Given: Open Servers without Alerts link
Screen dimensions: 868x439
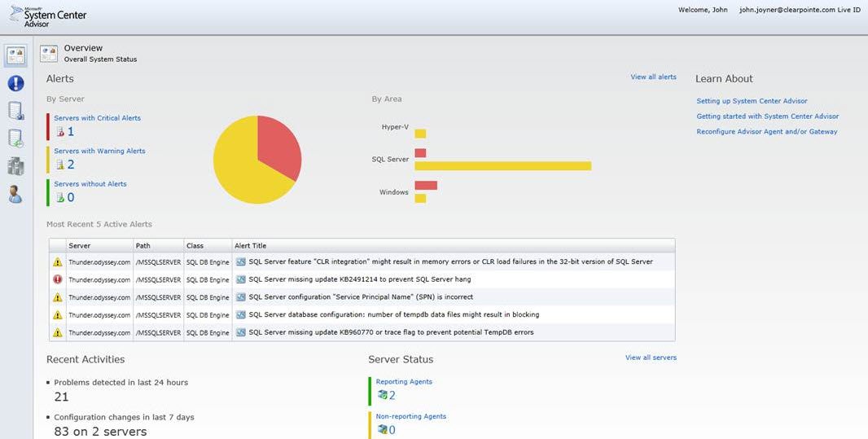Looking at the screenshot, I should click(90, 184).
